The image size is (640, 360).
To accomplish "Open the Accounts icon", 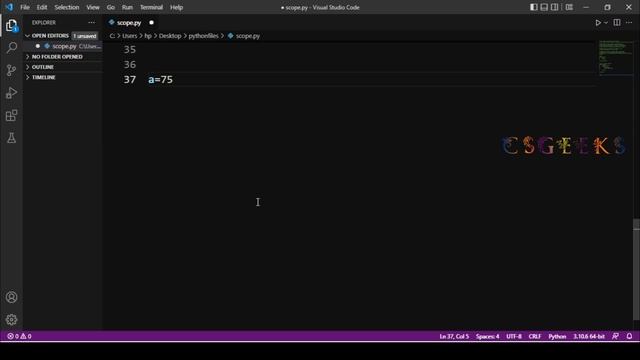I will pyautogui.click(x=11, y=297).
